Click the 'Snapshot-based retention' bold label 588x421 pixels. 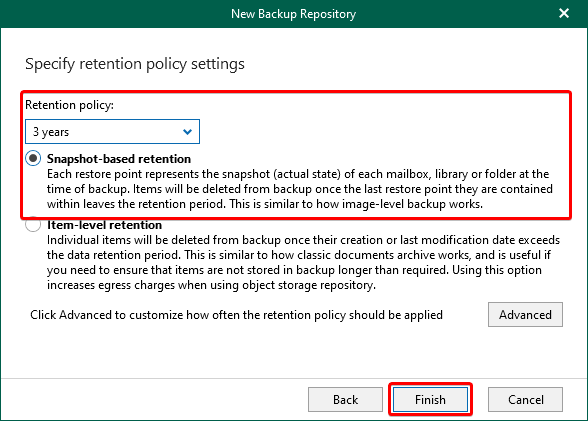[x=119, y=159]
